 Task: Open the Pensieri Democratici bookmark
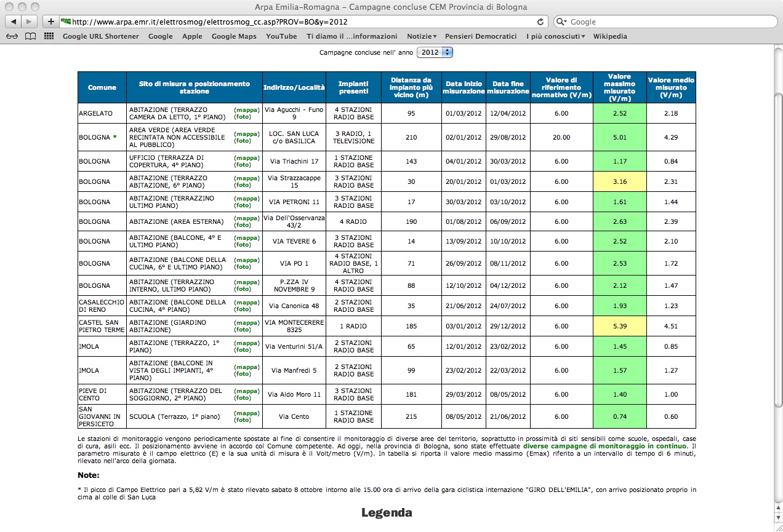click(x=481, y=36)
